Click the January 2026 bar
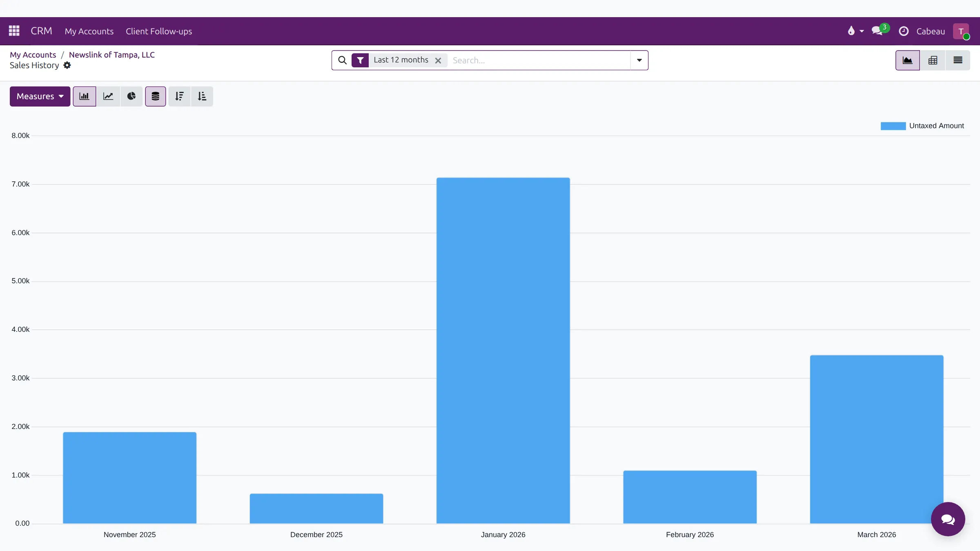Viewport: 980px width, 551px height. click(x=503, y=351)
